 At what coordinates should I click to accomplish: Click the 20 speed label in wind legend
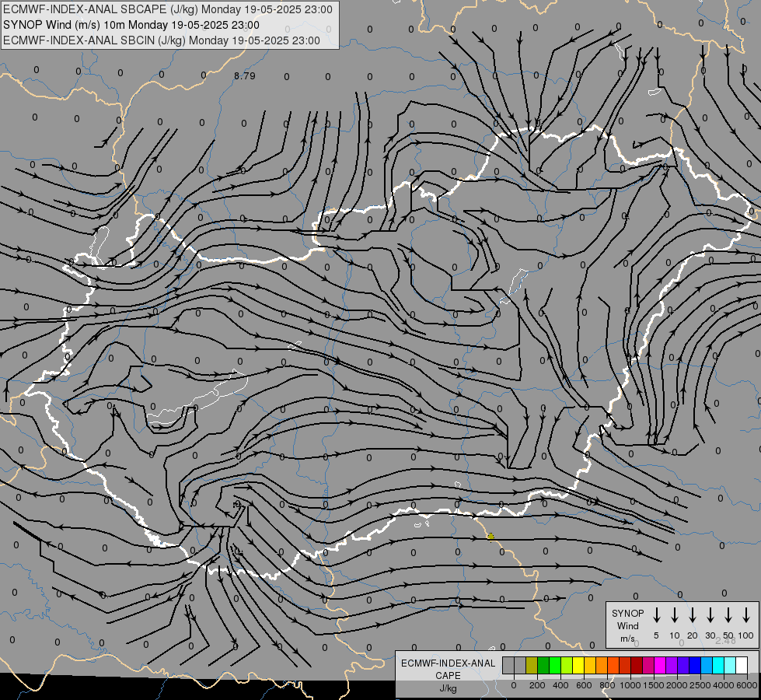(x=693, y=635)
